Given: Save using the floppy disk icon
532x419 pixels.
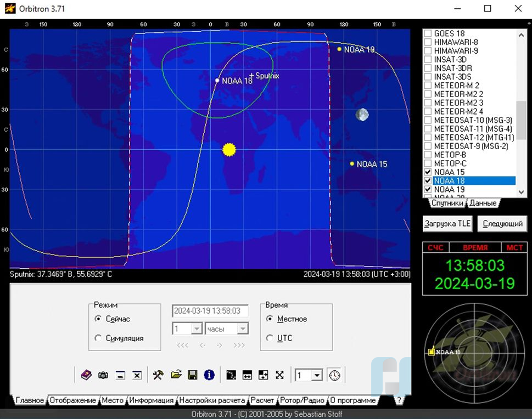Looking at the screenshot, I should click(x=193, y=375).
